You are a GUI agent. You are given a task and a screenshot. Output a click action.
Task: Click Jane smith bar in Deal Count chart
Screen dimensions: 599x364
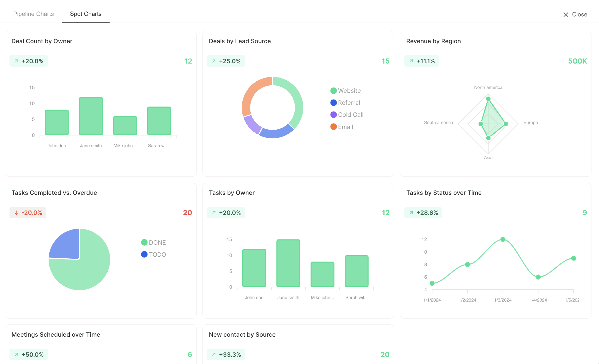coord(91,116)
